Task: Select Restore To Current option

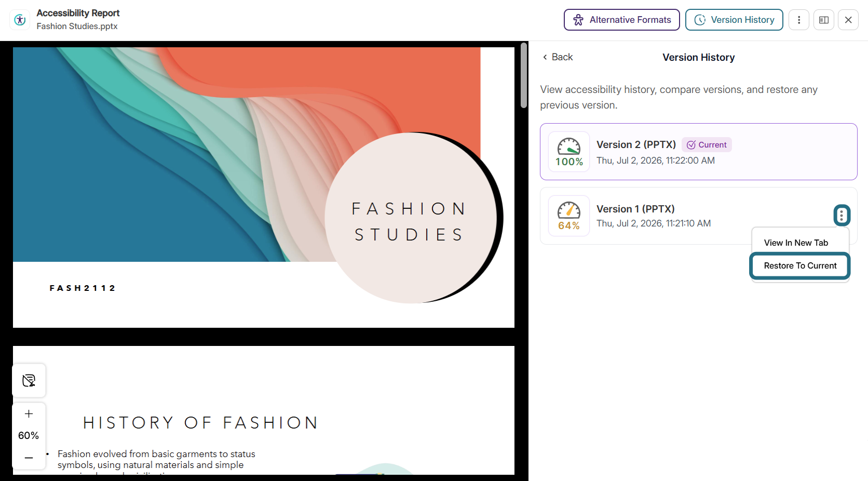Action: coord(800,265)
